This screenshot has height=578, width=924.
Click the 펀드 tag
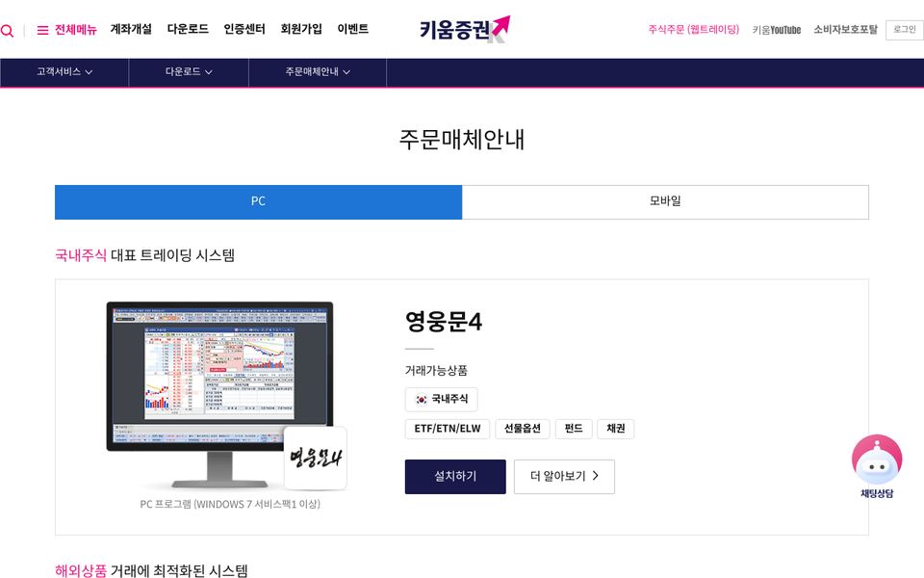click(x=574, y=429)
